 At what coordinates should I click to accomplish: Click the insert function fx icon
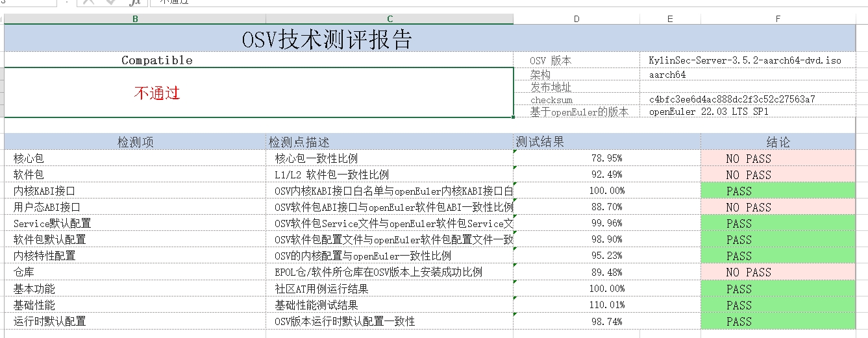134,2
